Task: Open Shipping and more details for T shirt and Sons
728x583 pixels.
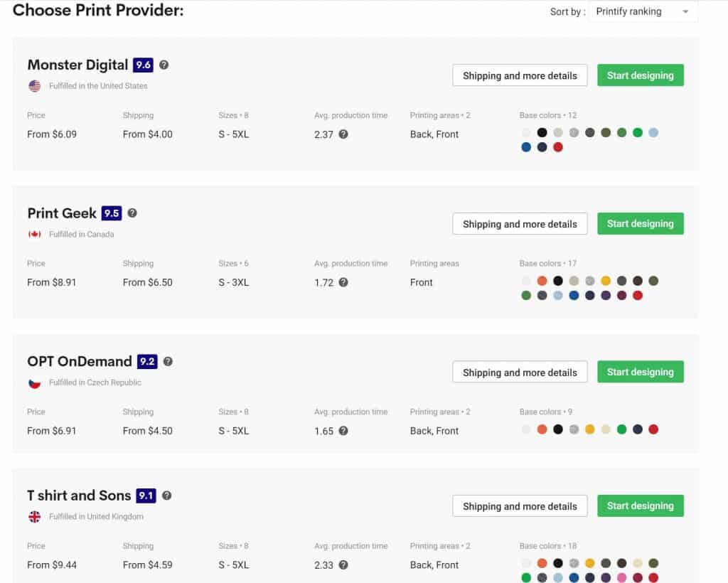Action: click(x=520, y=506)
